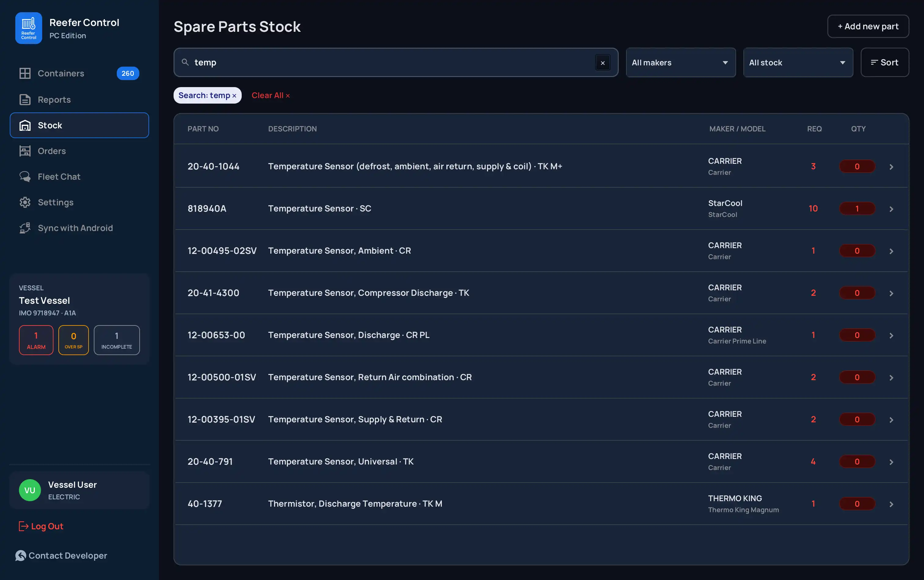This screenshot has height=580, width=924.
Task: Click the 1 ALARM status card
Action: click(36, 340)
